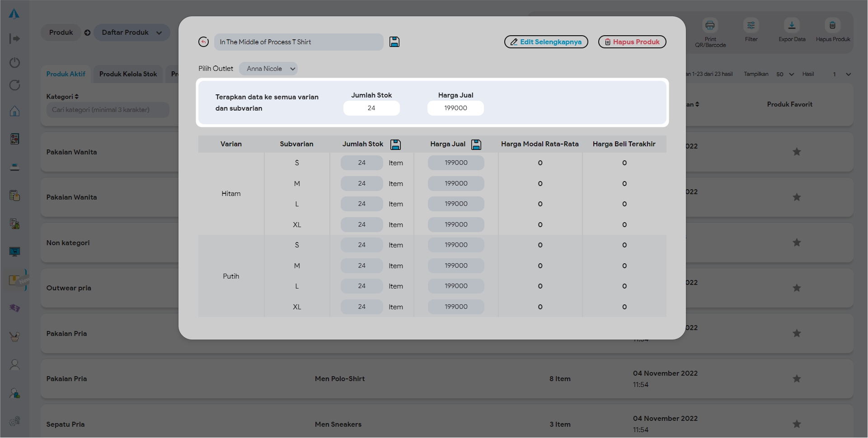Toggle favorite star for Men Sneakers
The image size is (868, 438).
797,424
